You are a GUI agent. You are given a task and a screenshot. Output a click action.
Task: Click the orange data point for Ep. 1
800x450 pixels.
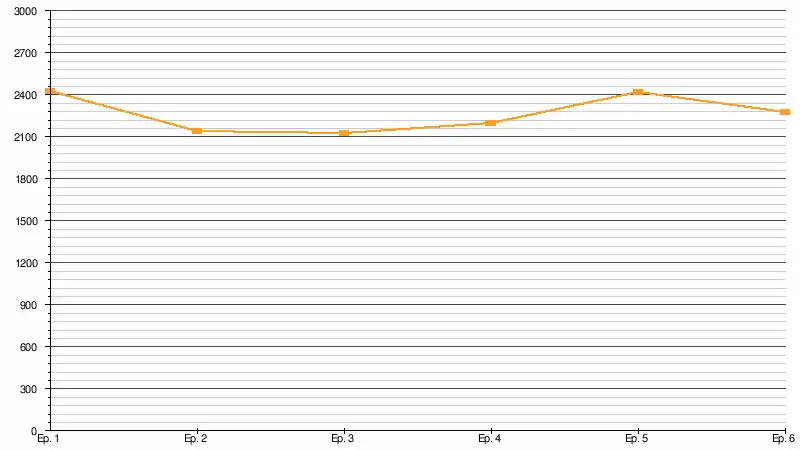50,91
